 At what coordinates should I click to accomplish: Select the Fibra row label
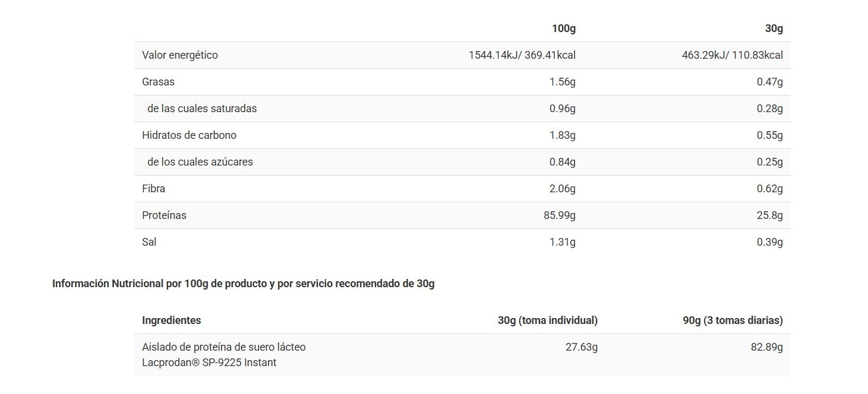coord(153,189)
